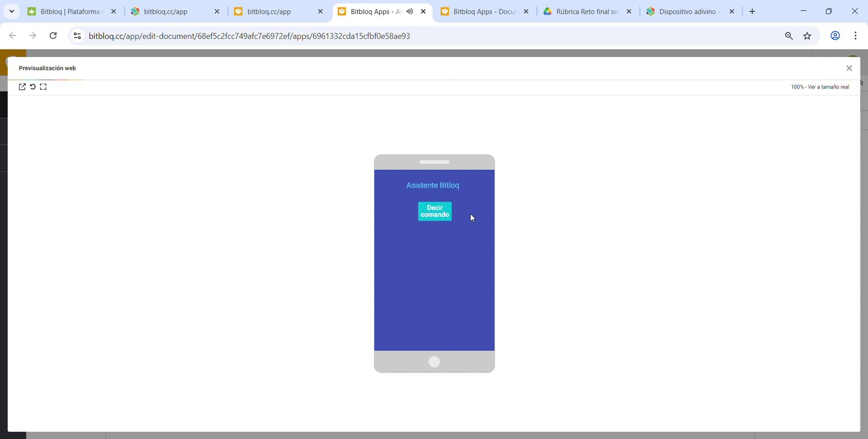Click the Asistente Bitloq title text
This screenshot has width=868, height=439.
coord(433,185)
